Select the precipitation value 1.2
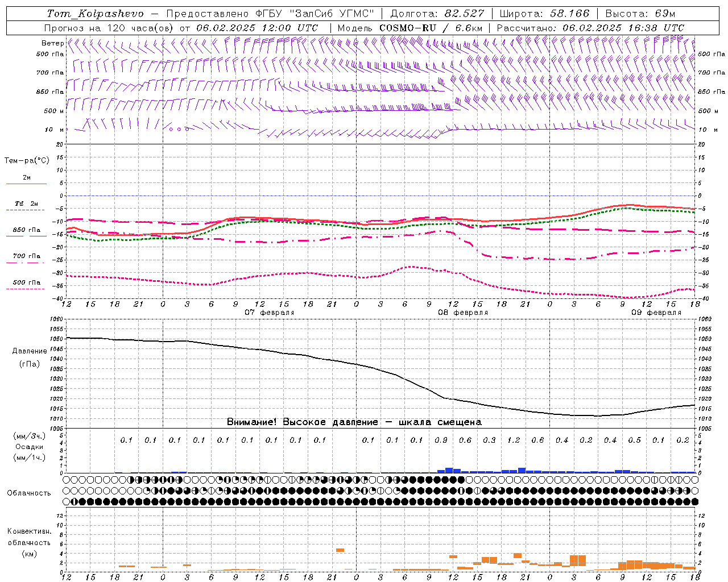This screenshot has width=728, height=582. [x=514, y=440]
